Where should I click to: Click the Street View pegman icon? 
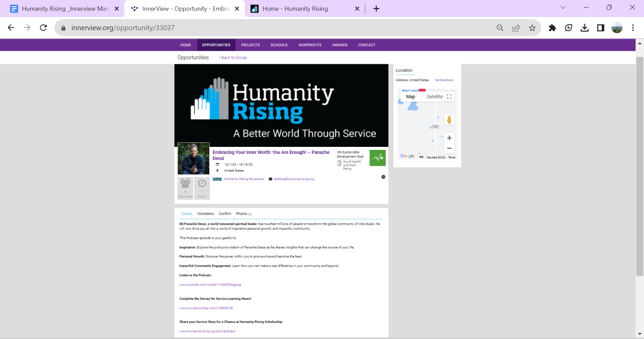point(449,120)
